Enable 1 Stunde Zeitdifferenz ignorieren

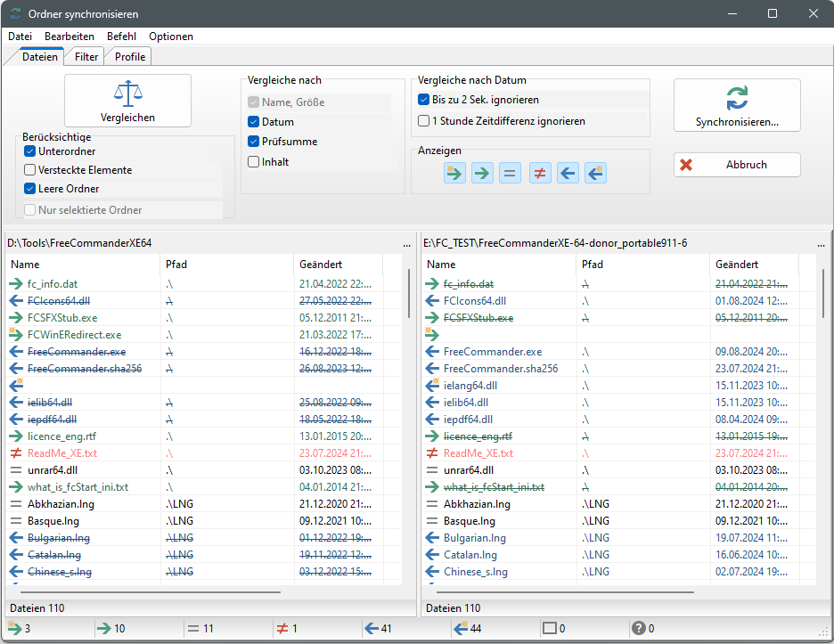pos(424,121)
